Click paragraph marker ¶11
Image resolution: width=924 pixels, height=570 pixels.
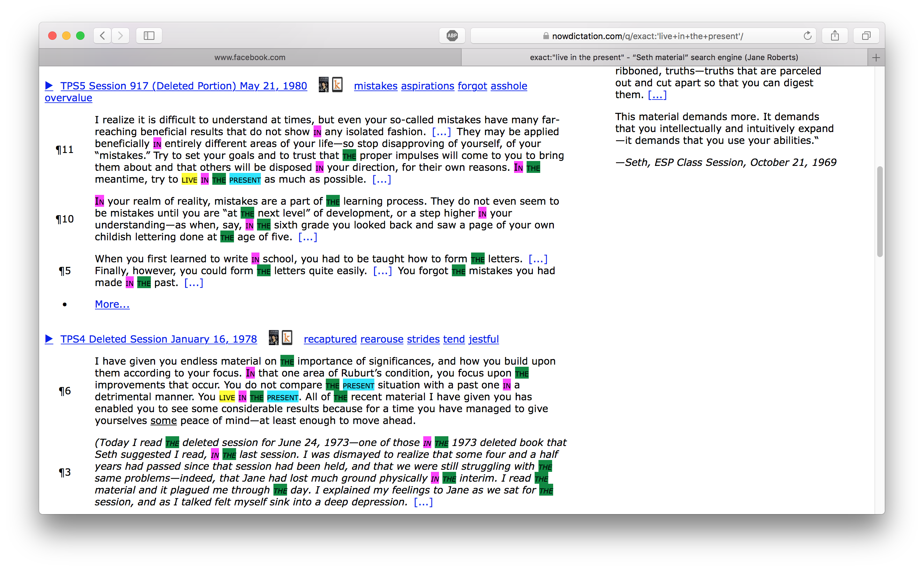[65, 150]
